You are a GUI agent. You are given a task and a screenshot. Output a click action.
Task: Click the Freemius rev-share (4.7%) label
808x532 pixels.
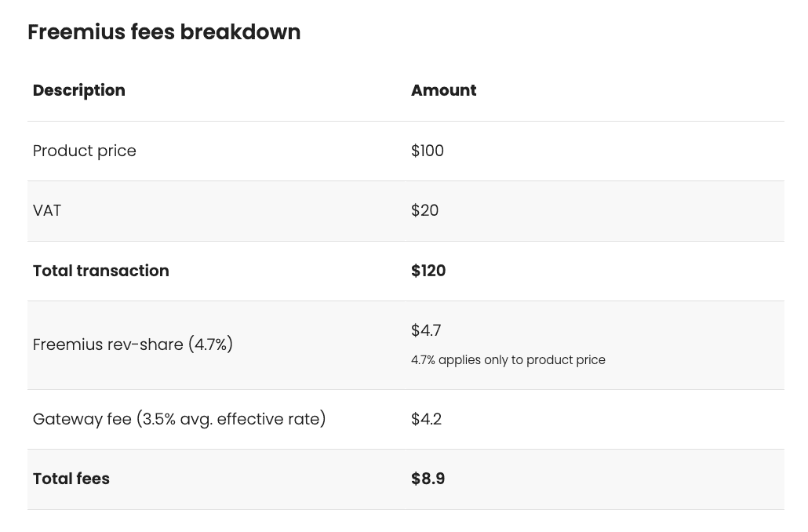click(133, 344)
